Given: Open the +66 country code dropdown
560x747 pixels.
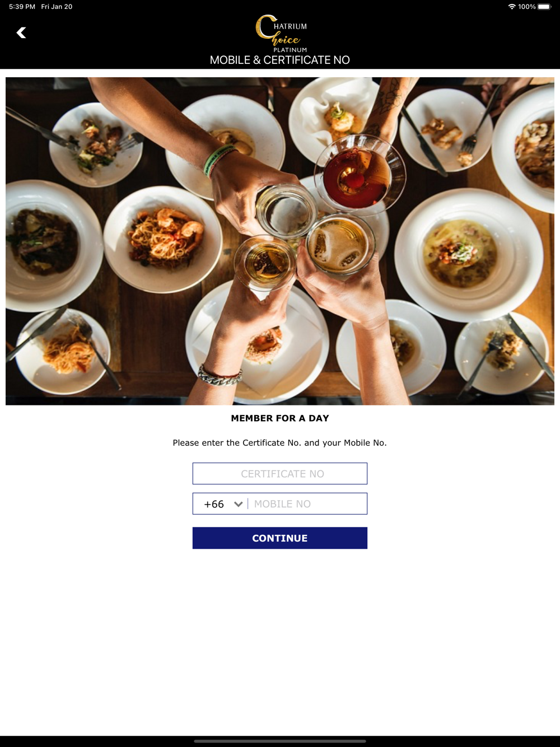Looking at the screenshot, I should coord(221,504).
